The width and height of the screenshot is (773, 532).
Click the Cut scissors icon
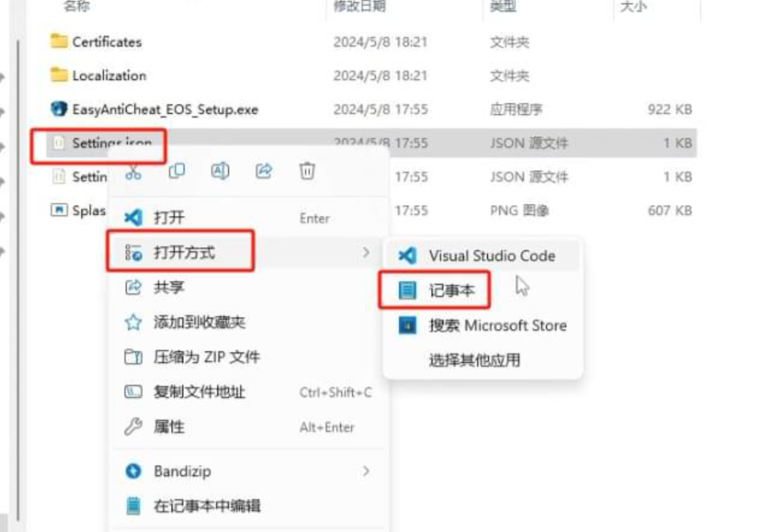[133, 173]
